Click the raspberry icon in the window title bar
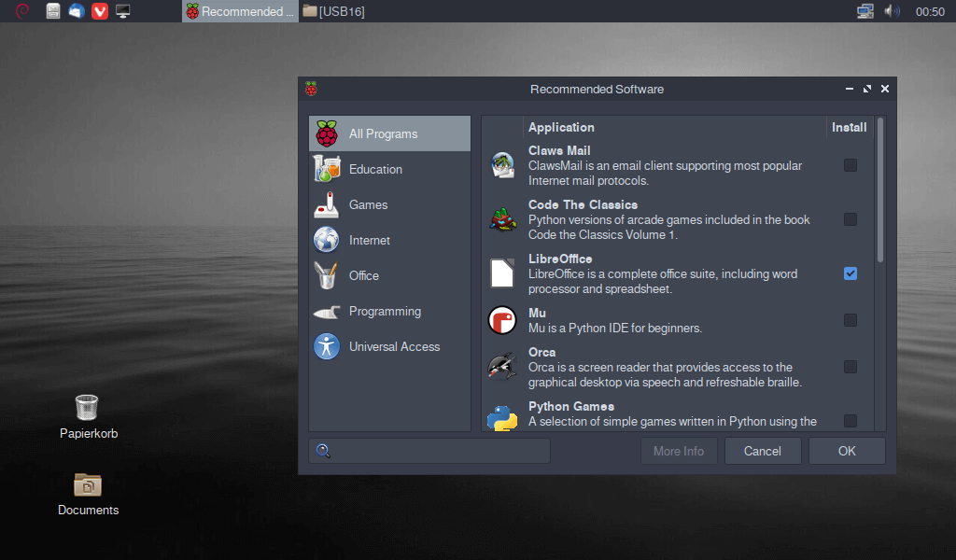Viewport: 956px width, 560px height. tap(311, 89)
